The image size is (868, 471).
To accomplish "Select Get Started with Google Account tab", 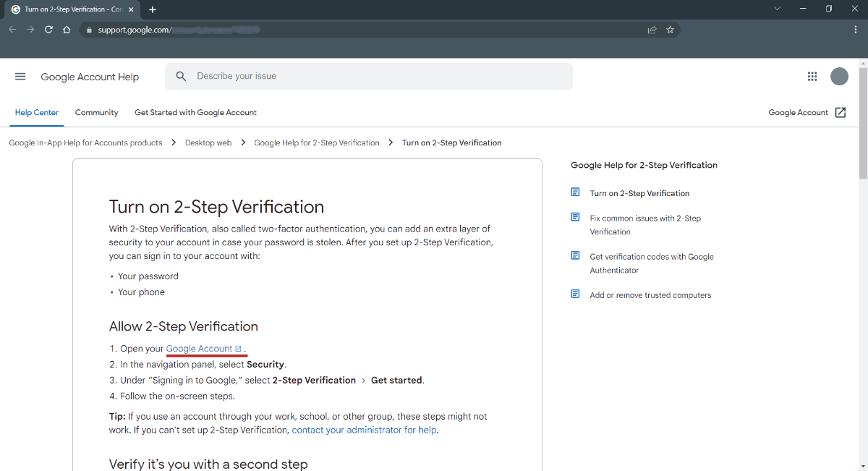I will (x=195, y=113).
